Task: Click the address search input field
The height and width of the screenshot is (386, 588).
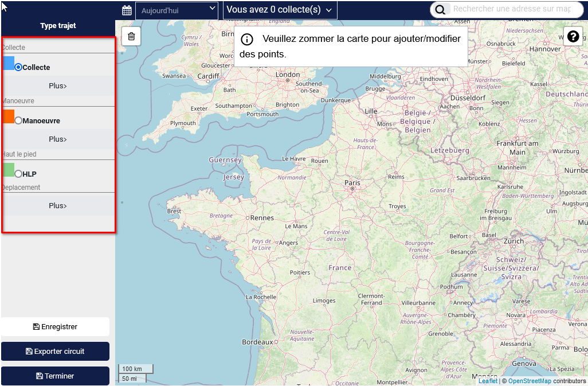Action: pos(513,9)
